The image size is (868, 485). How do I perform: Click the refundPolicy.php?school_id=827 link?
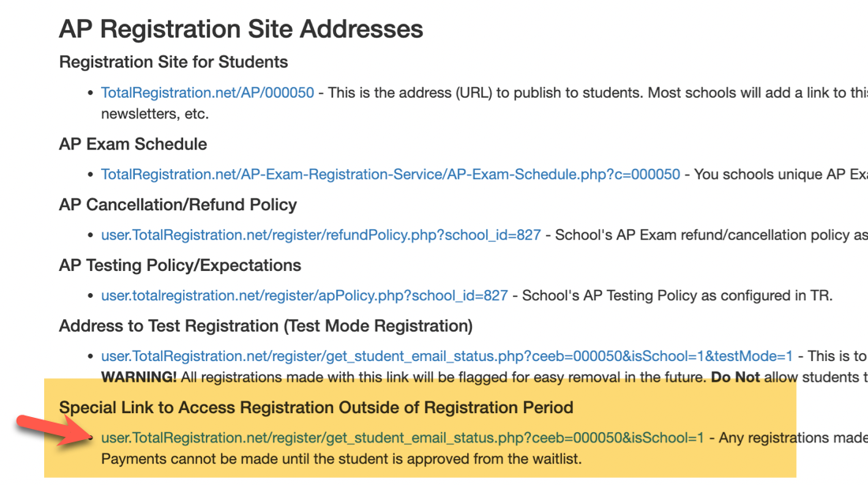tap(321, 235)
